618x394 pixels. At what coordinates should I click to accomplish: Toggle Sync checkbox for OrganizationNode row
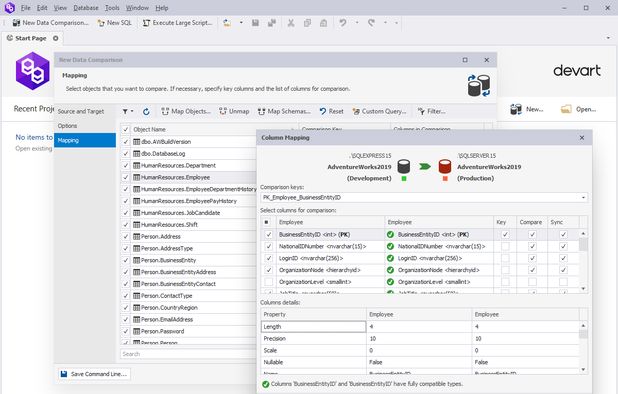pyautogui.click(x=563, y=270)
